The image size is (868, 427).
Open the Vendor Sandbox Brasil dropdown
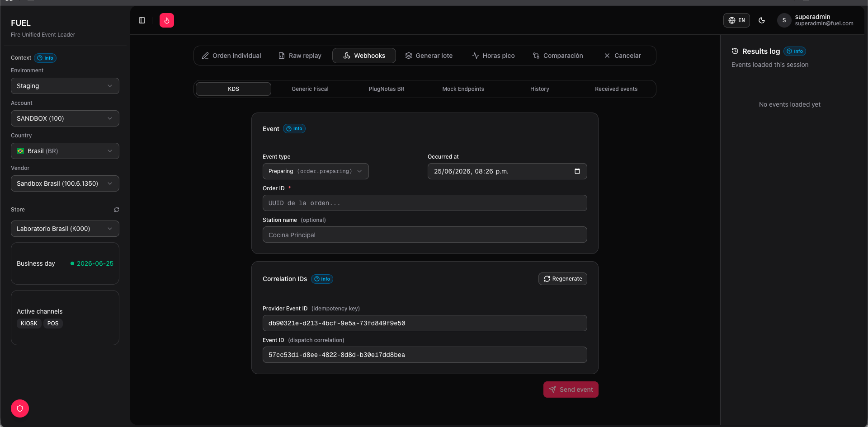coord(65,183)
